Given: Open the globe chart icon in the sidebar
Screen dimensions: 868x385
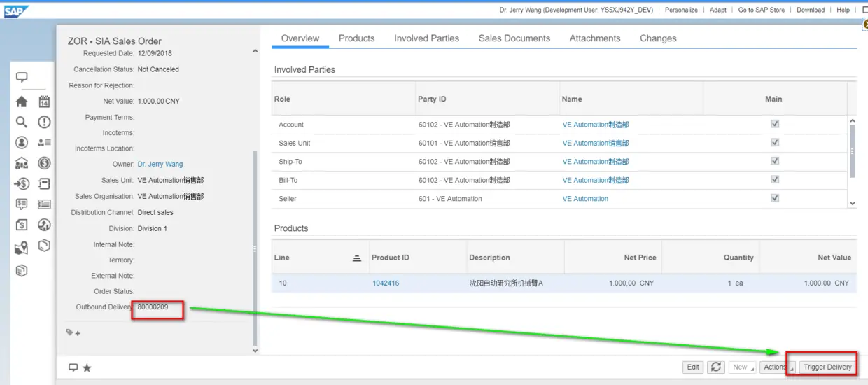Looking at the screenshot, I should pos(44,225).
